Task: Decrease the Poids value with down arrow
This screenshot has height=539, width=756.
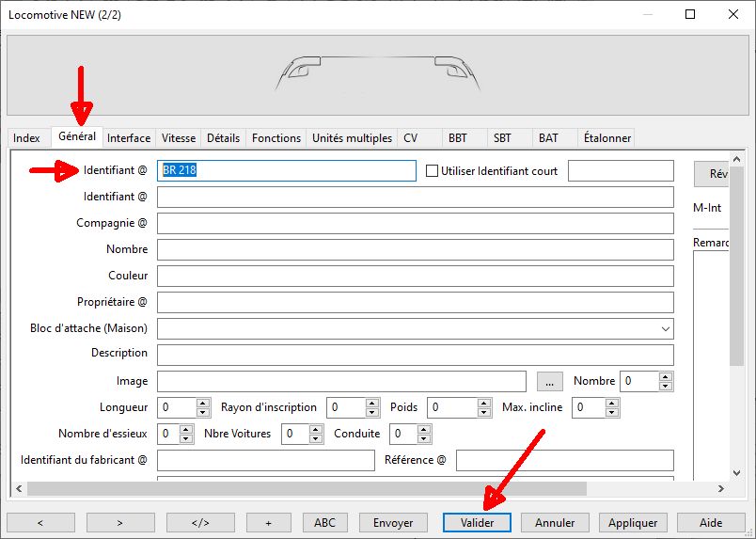Action: [x=484, y=412]
